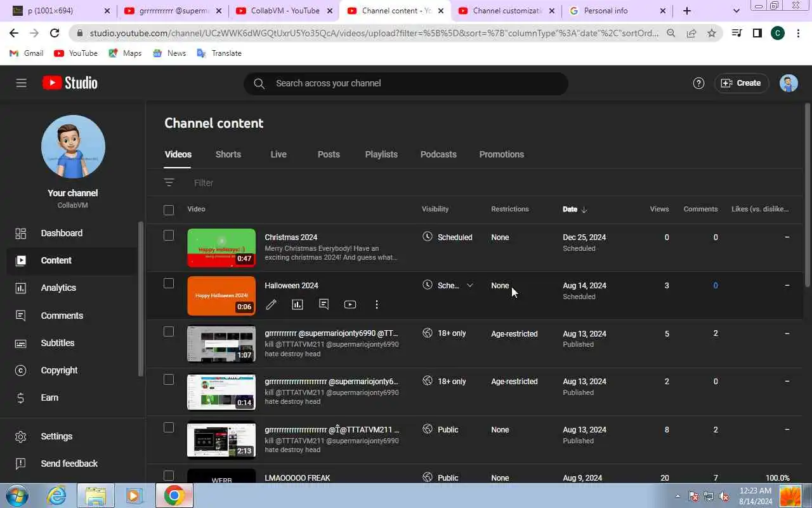This screenshot has height=508, width=812.
Task: Click 18+ only visibility on the 1:07 video
Action: [452, 333]
